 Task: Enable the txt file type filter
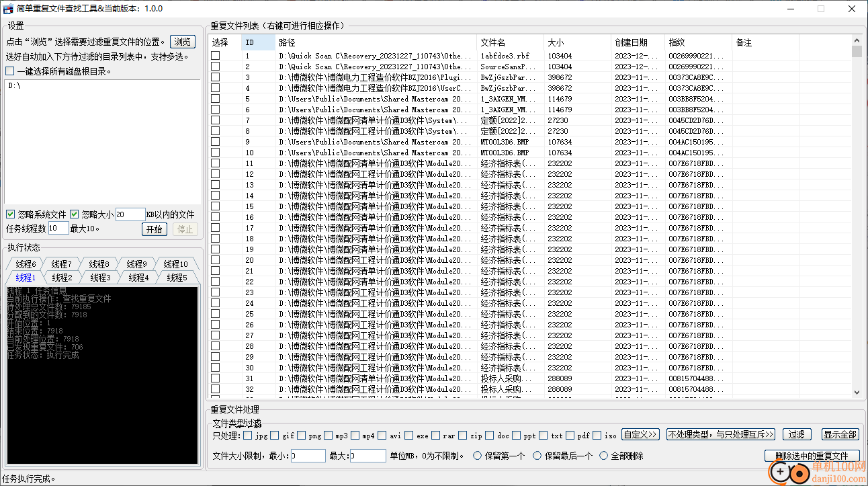coord(543,435)
